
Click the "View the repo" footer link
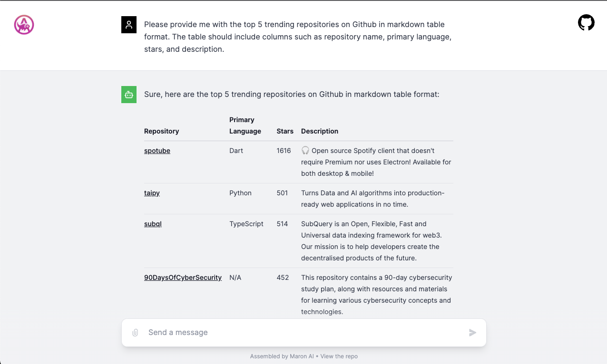tap(339, 356)
